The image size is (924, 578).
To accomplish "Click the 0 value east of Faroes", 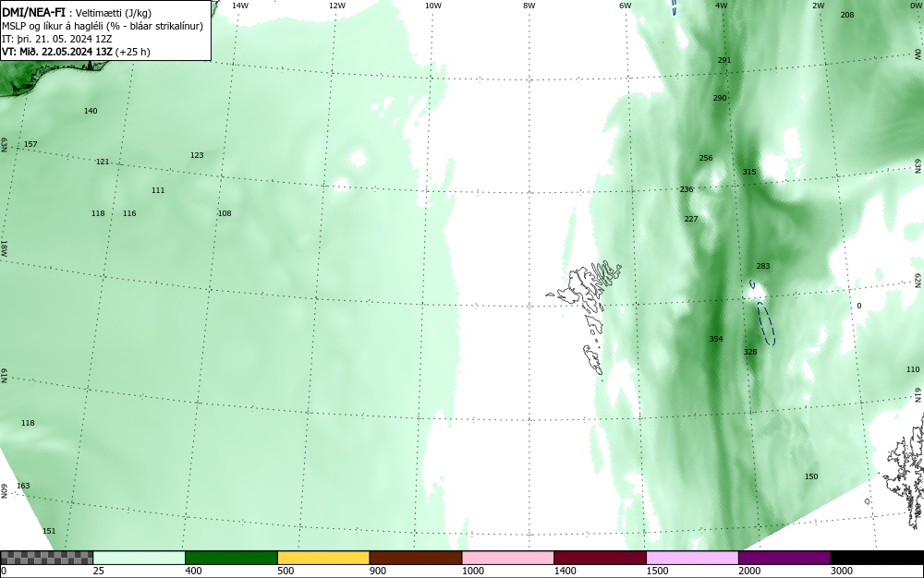I will click(x=858, y=306).
